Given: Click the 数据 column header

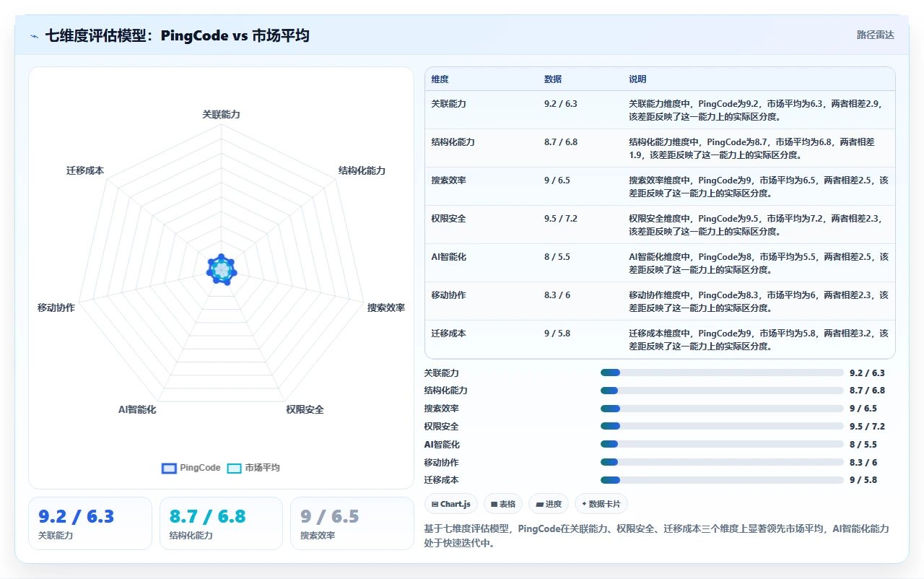Looking at the screenshot, I should [553, 79].
